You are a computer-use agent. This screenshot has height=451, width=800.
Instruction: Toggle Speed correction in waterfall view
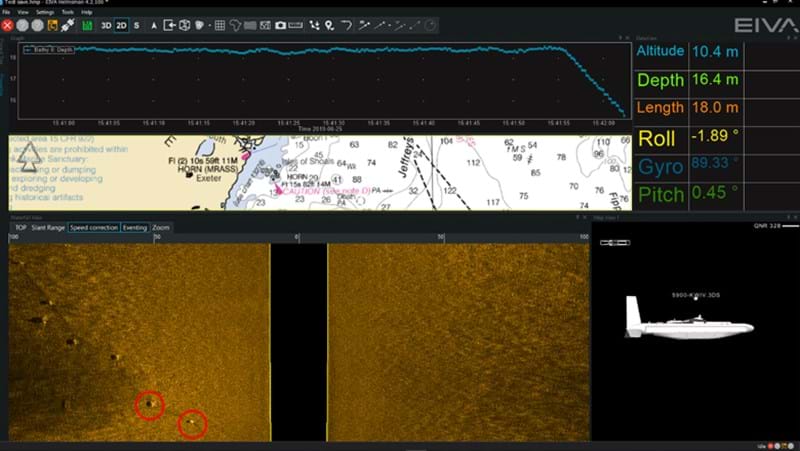pyautogui.click(x=93, y=228)
